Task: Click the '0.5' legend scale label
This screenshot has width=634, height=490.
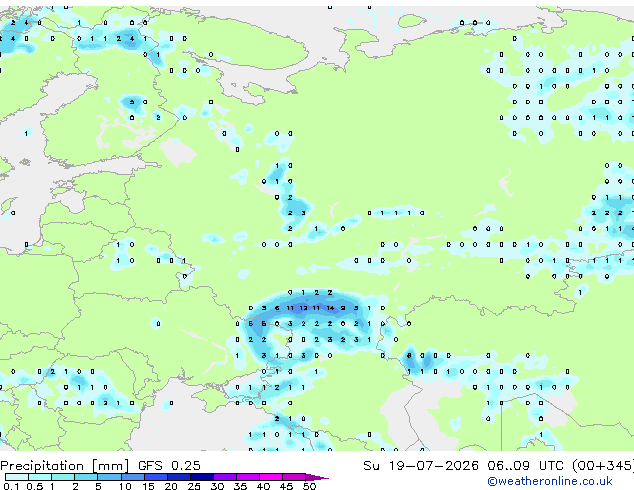Action: click(x=35, y=486)
